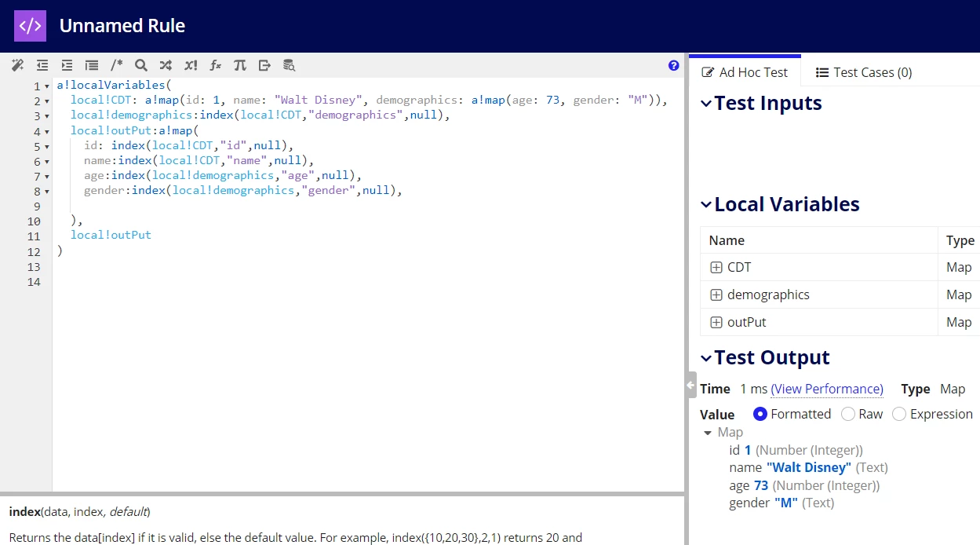Click the 1 ms Time value
Screen dimensions: 980x545
pyautogui.click(x=753, y=389)
